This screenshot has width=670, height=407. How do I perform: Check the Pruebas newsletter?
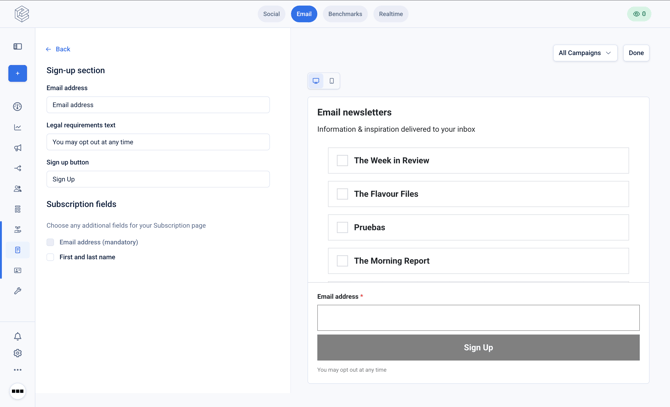click(x=342, y=227)
